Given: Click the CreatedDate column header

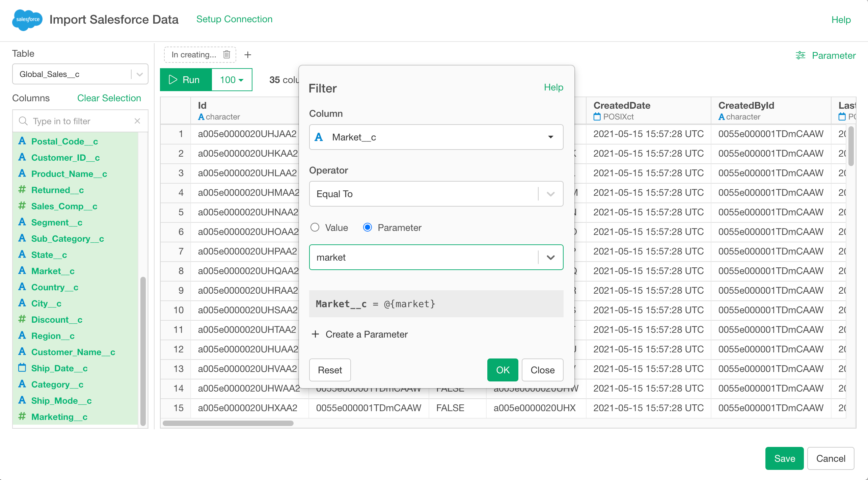Looking at the screenshot, I should coord(648,110).
